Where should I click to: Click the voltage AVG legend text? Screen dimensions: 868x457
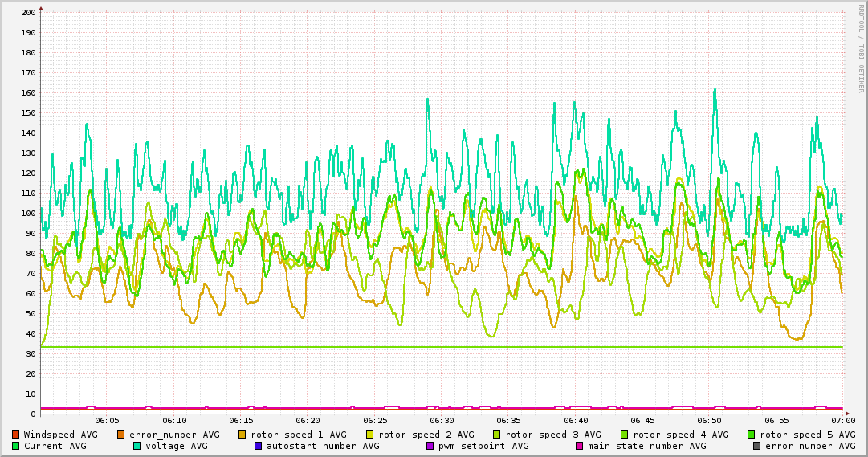(176, 446)
